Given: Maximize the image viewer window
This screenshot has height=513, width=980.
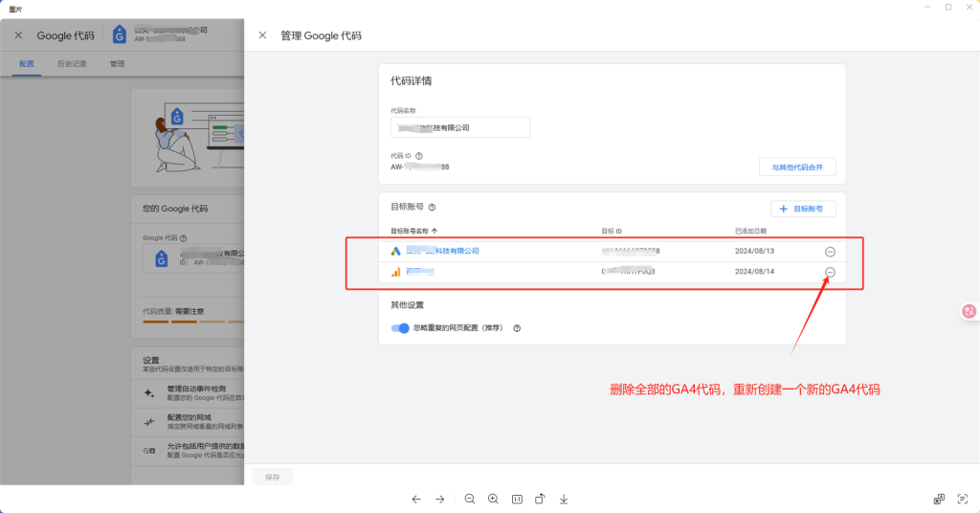Looking at the screenshot, I should 948,7.
